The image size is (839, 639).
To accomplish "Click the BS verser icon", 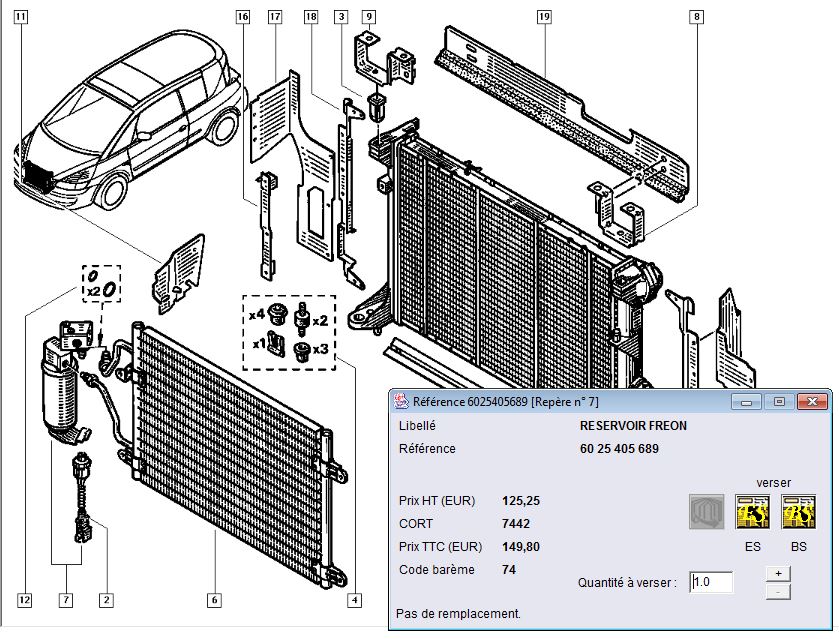I will point(798,511).
